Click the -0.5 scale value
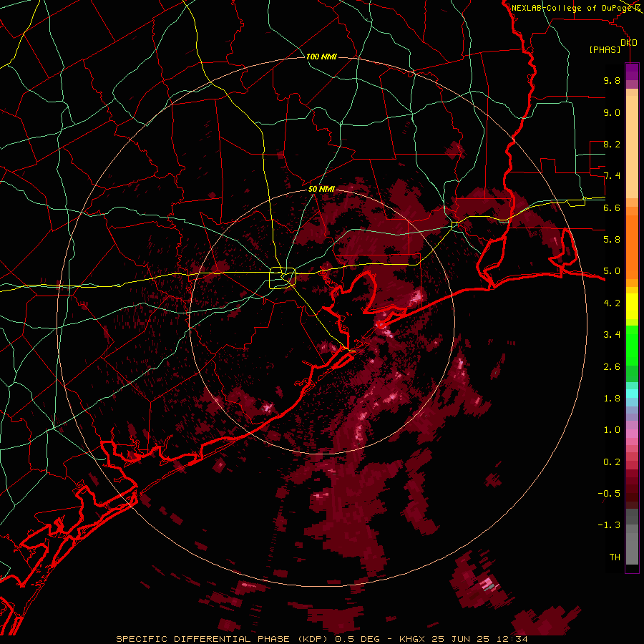Screen dimensions: 644x644 click(609, 494)
